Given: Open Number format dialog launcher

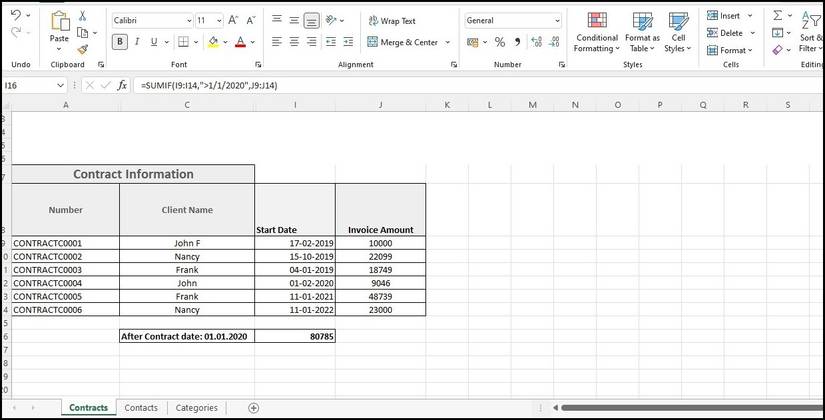Looking at the screenshot, I should 562,64.
